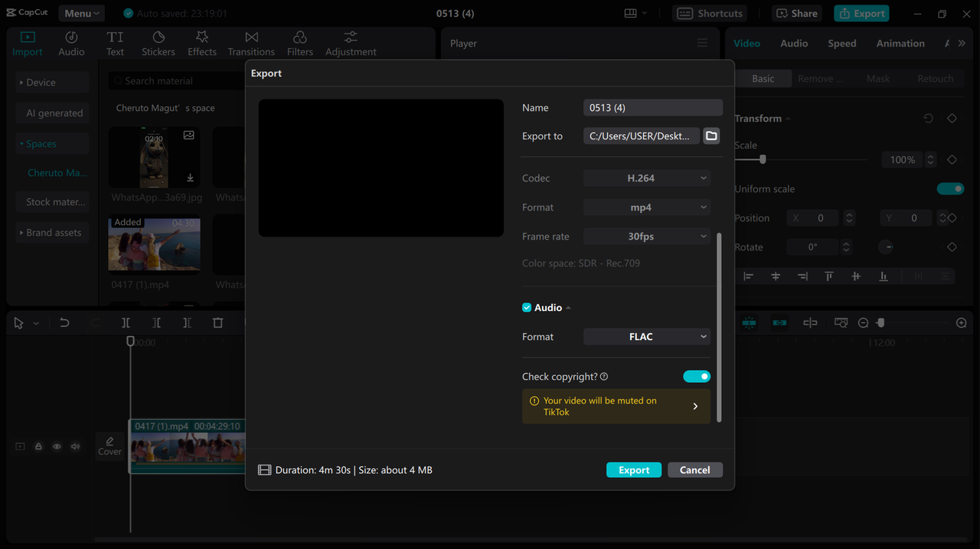This screenshot has height=549, width=980.
Task: Click the align right icon under Rotate
Action: 802,276
